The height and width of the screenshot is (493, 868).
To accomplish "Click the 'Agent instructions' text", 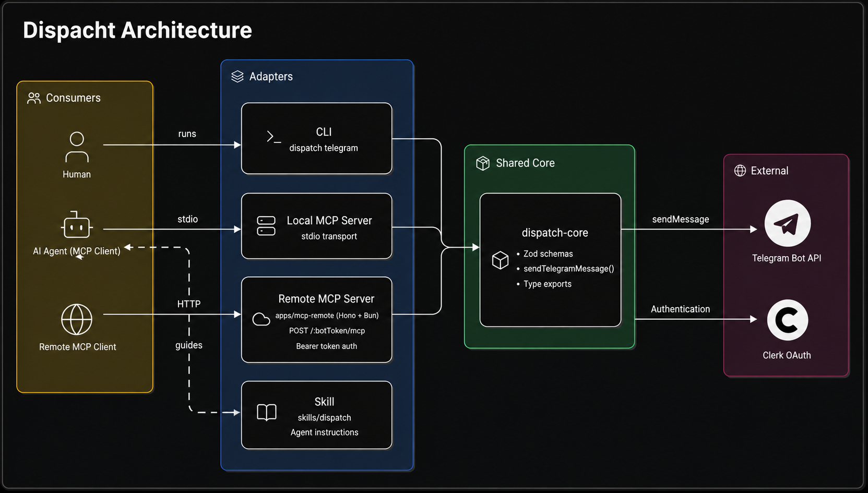I will pos(324,432).
